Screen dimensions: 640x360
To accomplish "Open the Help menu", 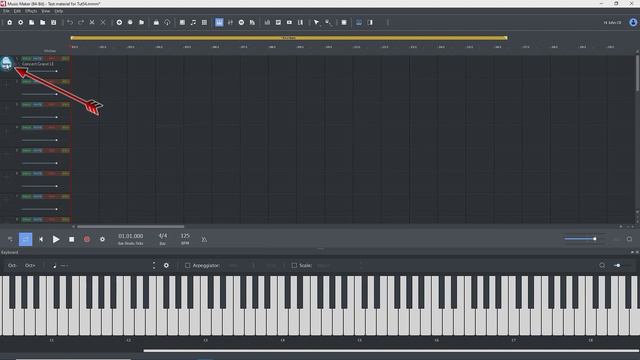I will pos(59,11).
